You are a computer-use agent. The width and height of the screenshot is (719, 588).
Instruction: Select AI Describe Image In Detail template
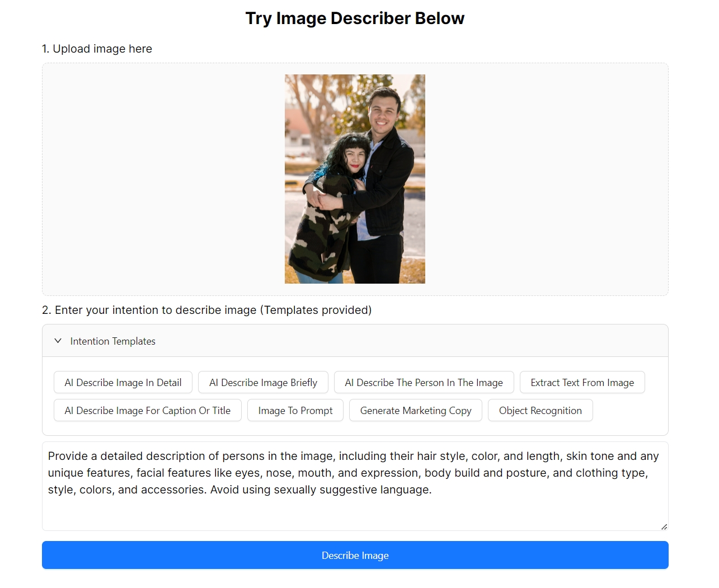tap(123, 383)
